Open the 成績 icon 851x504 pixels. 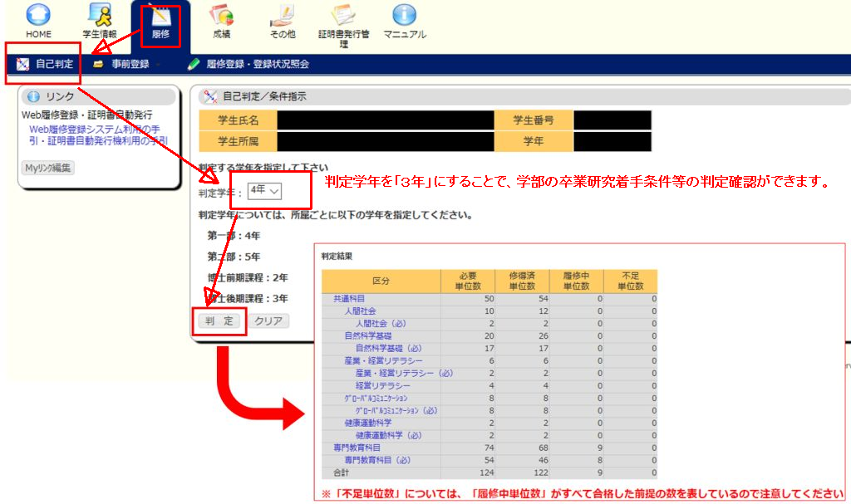[x=221, y=15]
